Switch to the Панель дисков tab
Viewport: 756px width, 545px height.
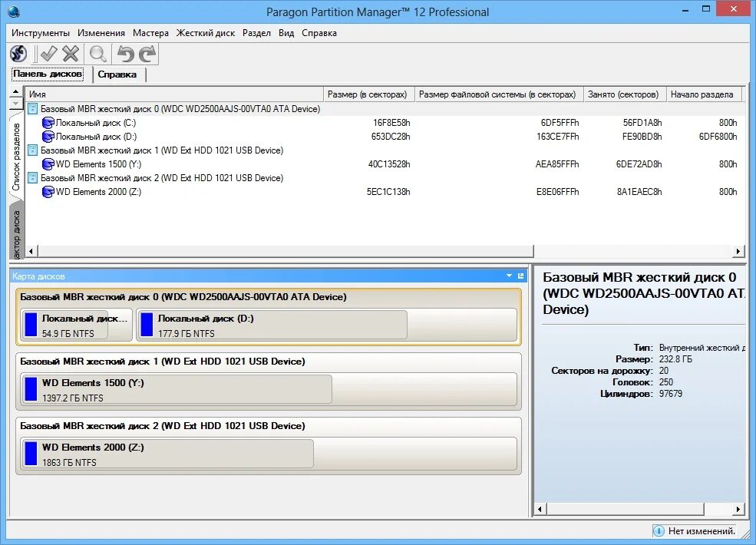tap(48, 74)
